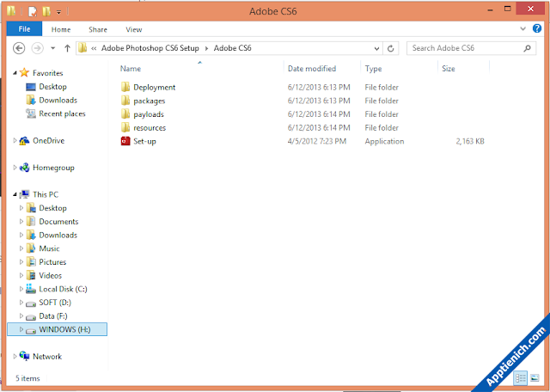This screenshot has width=550, height=392.
Task: Open the packages folder icon
Action: tap(125, 101)
